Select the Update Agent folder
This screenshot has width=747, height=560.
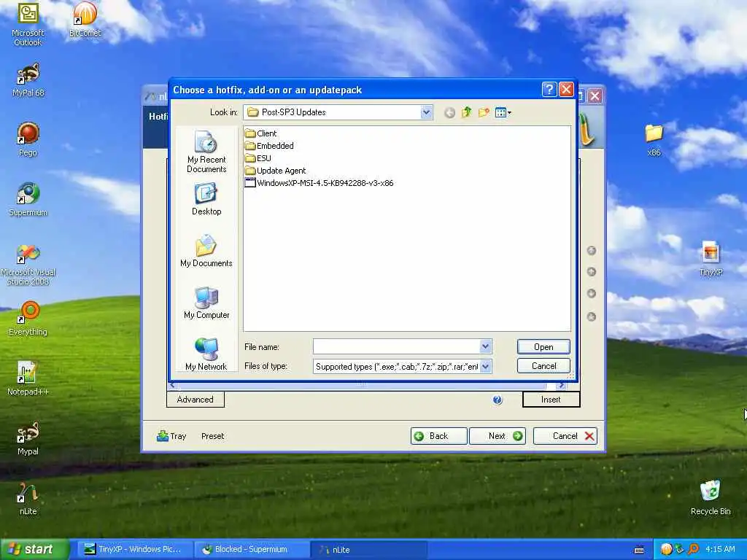coord(275,171)
